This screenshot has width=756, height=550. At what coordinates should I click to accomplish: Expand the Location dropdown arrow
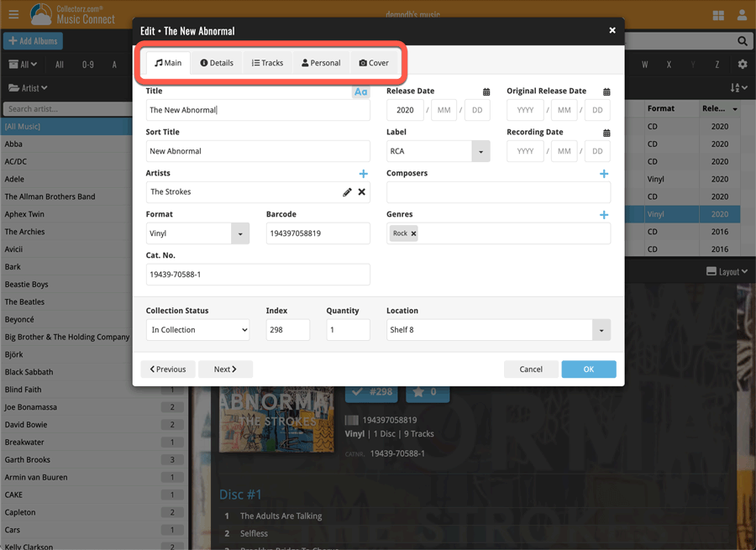[x=601, y=330]
